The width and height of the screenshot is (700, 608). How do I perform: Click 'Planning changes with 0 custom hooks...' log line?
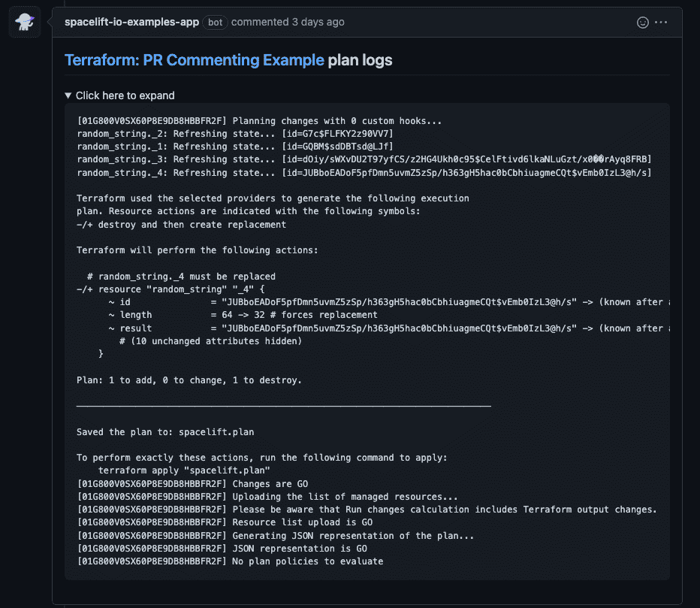point(259,121)
